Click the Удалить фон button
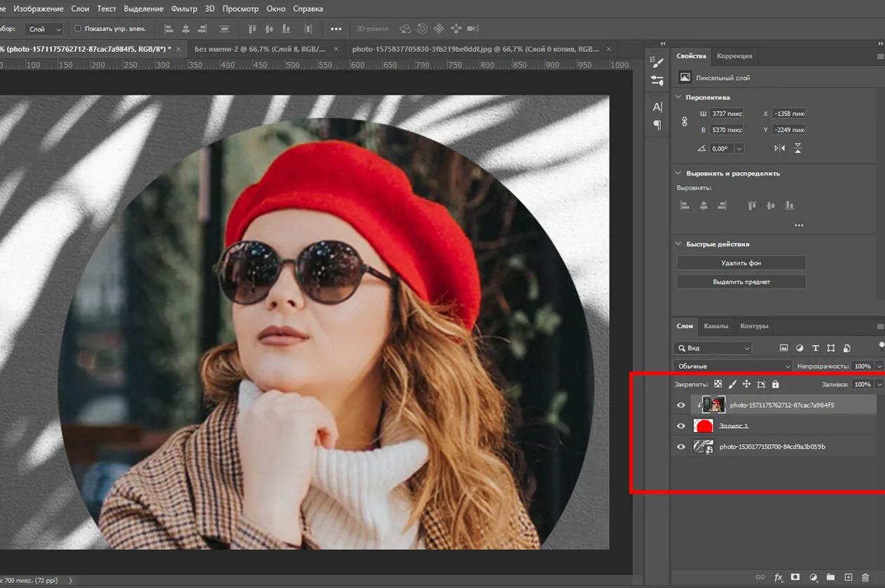Screen dimensions: 885x588 pos(741,263)
